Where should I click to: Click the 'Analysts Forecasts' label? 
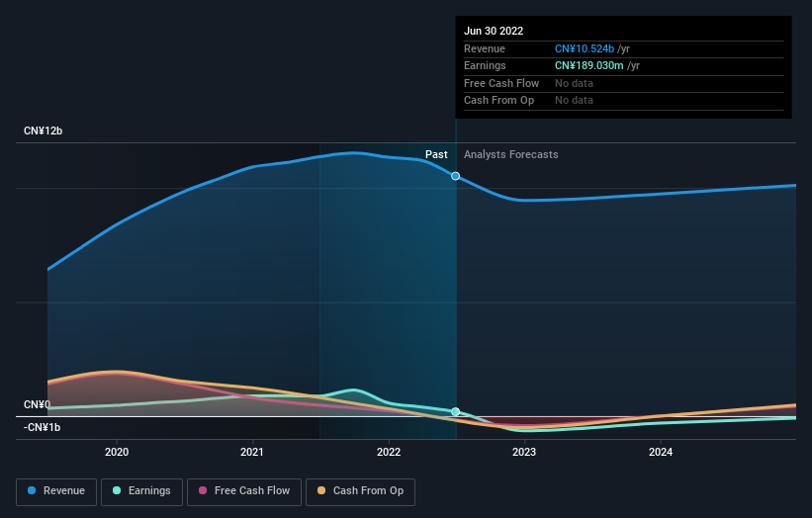511,154
